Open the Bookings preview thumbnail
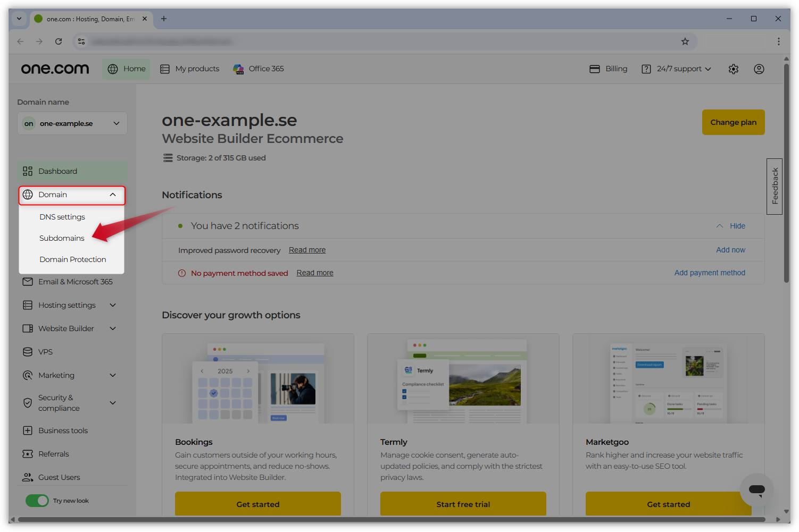799x532 pixels. pyautogui.click(x=258, y=379)
